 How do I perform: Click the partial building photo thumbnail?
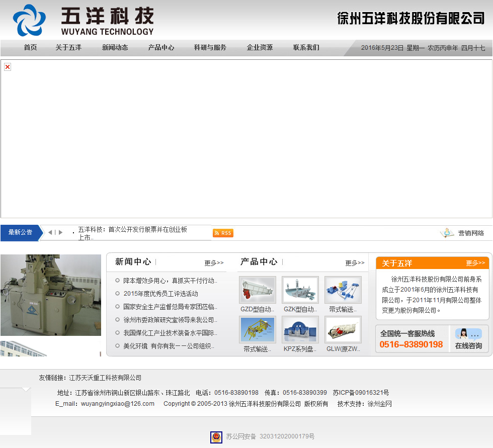(x=51, y=349)
